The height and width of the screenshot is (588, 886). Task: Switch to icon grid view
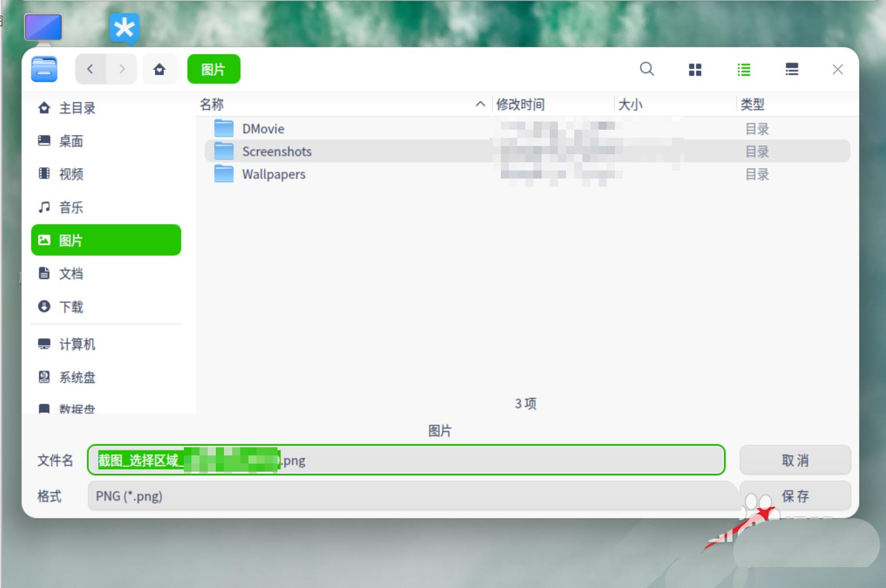tap(695, 70)
